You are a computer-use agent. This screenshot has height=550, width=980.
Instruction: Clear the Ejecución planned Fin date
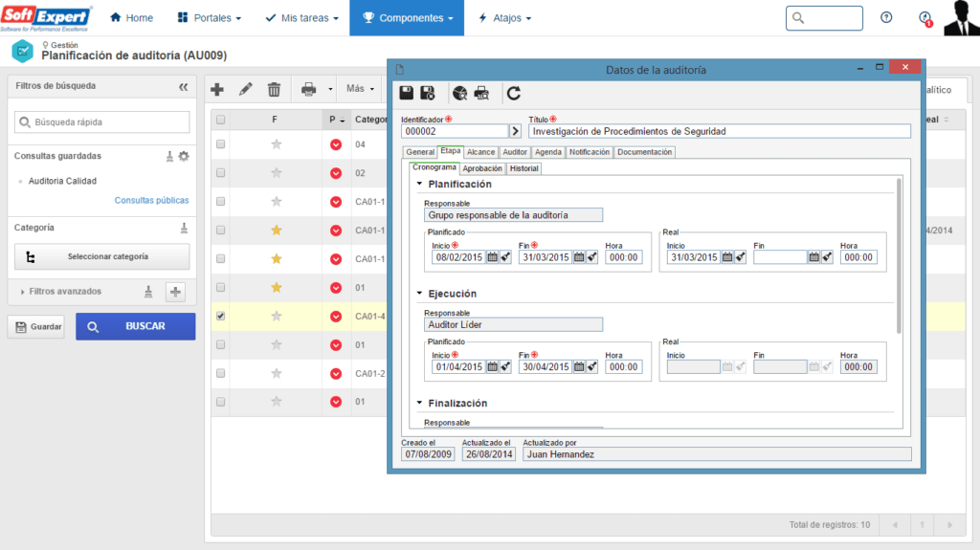tap(592, 366)
